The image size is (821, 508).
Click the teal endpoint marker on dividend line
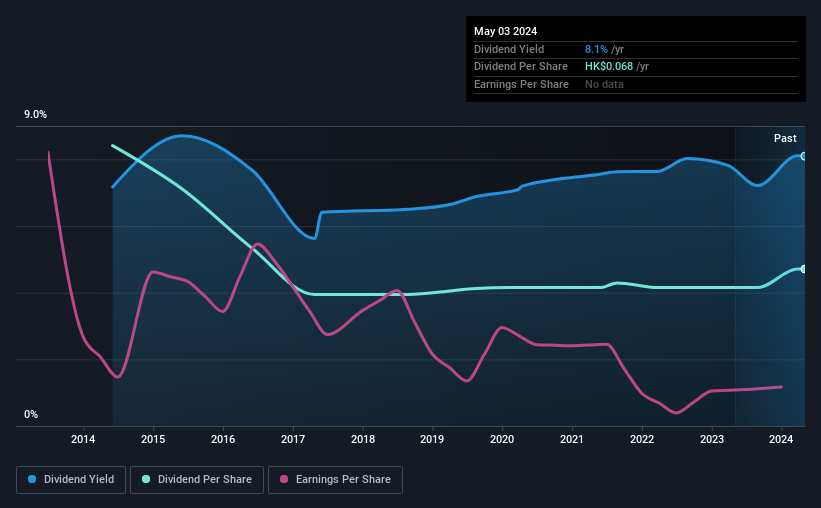pos(803,269)
